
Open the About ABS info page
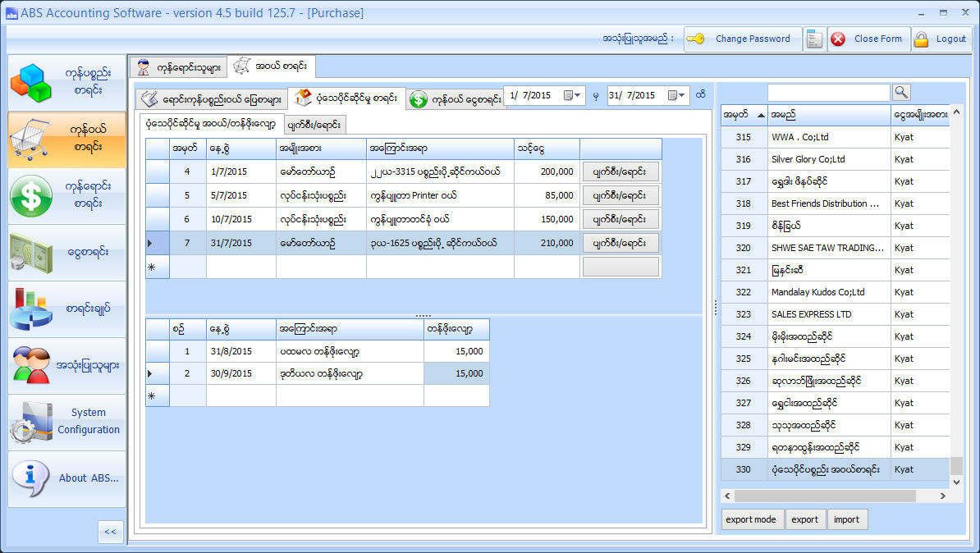pos(67,478)
